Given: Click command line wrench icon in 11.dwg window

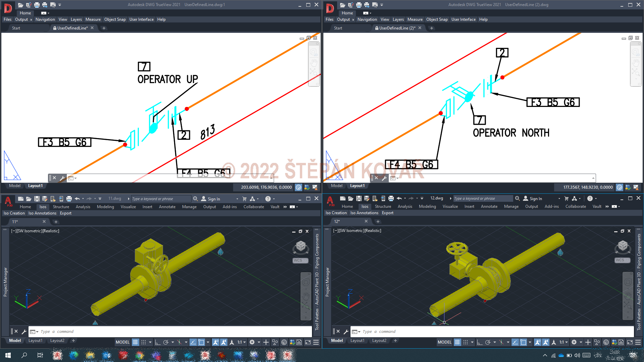Looking at the screenshot, I should click(x=24, y=331).
